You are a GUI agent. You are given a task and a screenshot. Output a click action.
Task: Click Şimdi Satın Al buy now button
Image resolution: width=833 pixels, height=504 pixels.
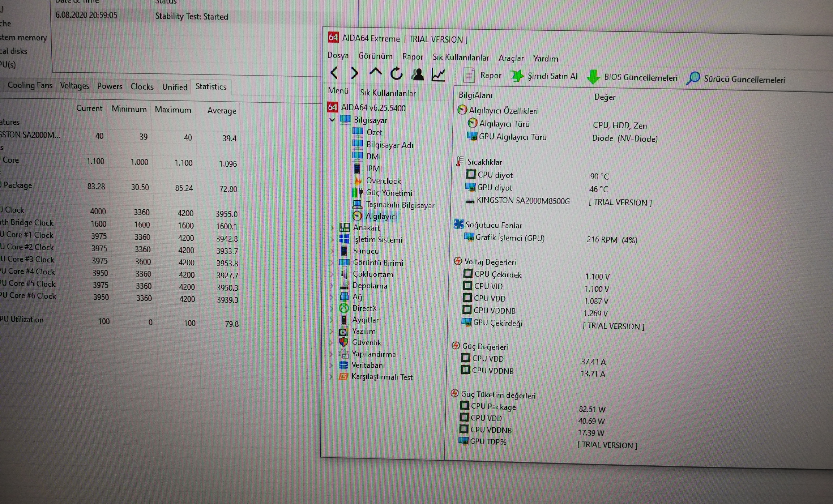point(544,76)
